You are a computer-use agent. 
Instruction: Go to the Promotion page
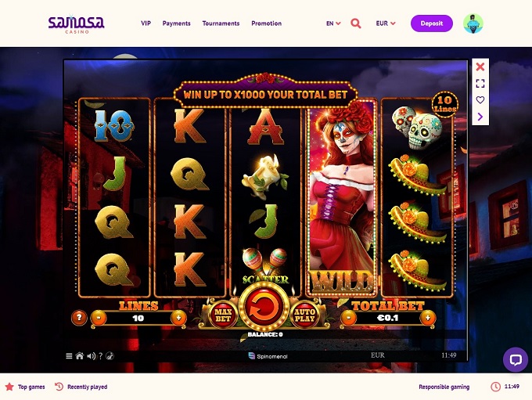click(x=266, y=23)
